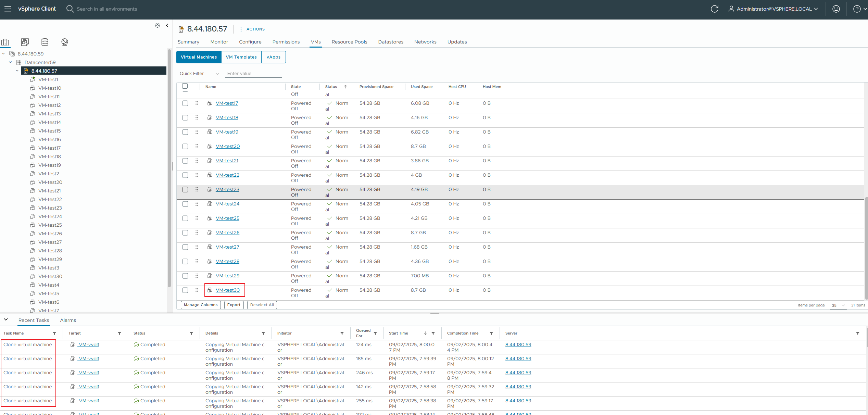
Task: Open the Summary tab
Action: [188, 42]
